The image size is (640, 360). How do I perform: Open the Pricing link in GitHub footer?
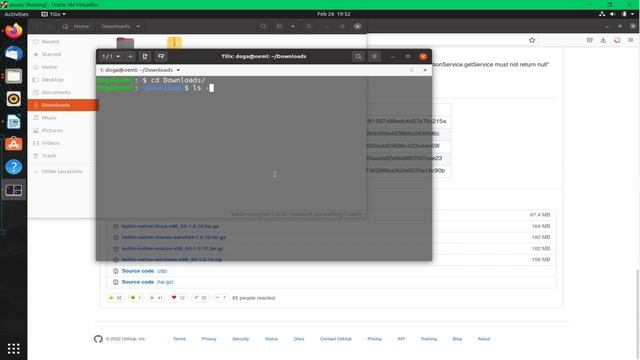click(374, 339)
